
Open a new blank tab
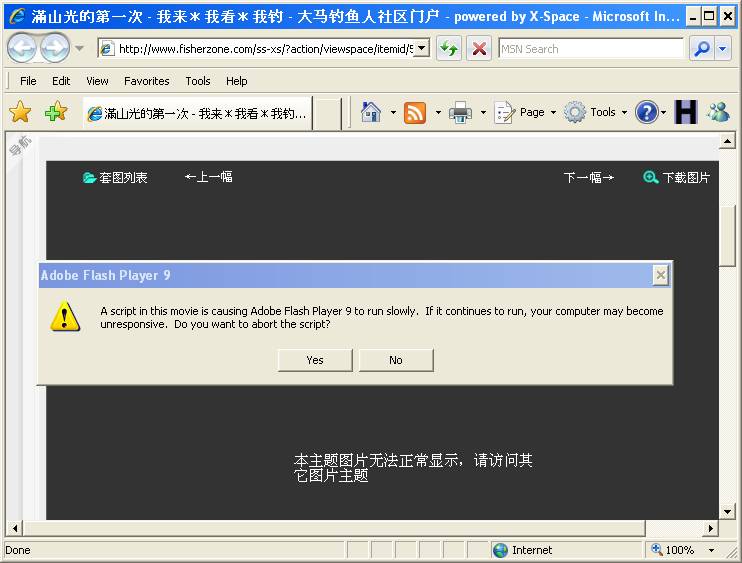pyautogui.click(x=327, y=114)
